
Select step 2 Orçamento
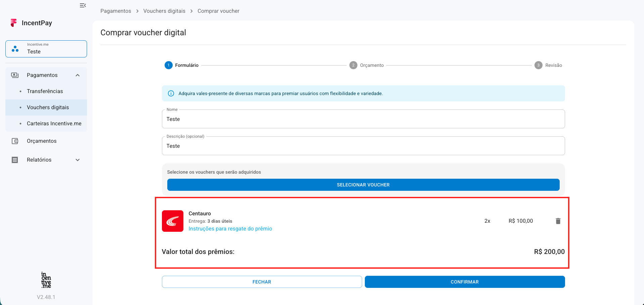[x=367, y=65]
